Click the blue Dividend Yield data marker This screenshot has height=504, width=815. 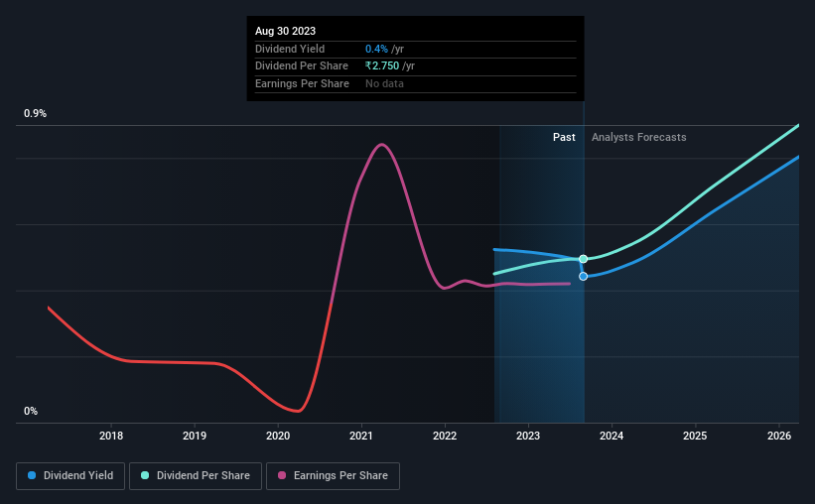[x=583, y=276]
